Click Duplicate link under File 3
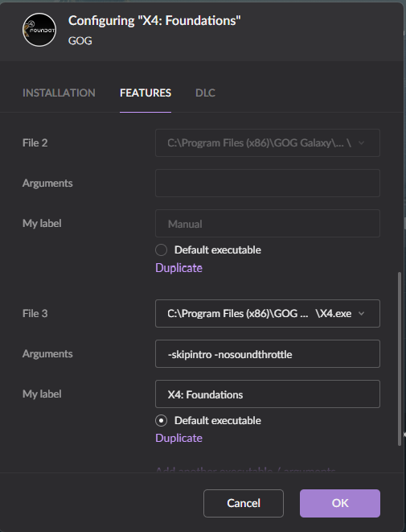Viewport: 406px width, 532px height. tap(178, 439)
